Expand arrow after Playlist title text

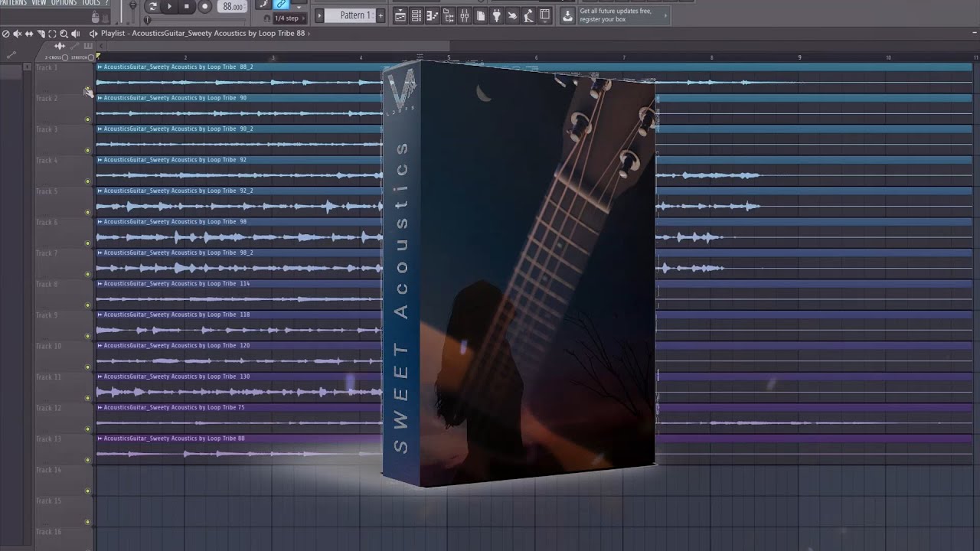tap(309, 34)
